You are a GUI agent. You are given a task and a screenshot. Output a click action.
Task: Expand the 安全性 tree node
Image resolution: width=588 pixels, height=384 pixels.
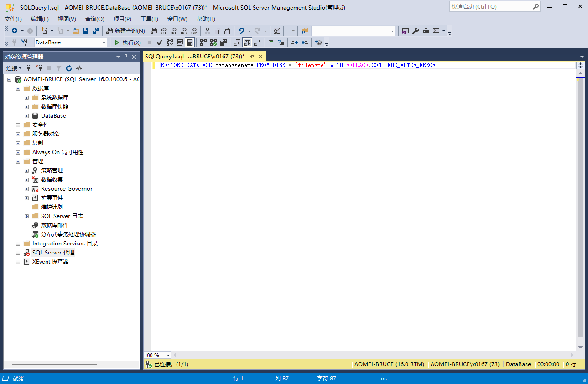18,125
